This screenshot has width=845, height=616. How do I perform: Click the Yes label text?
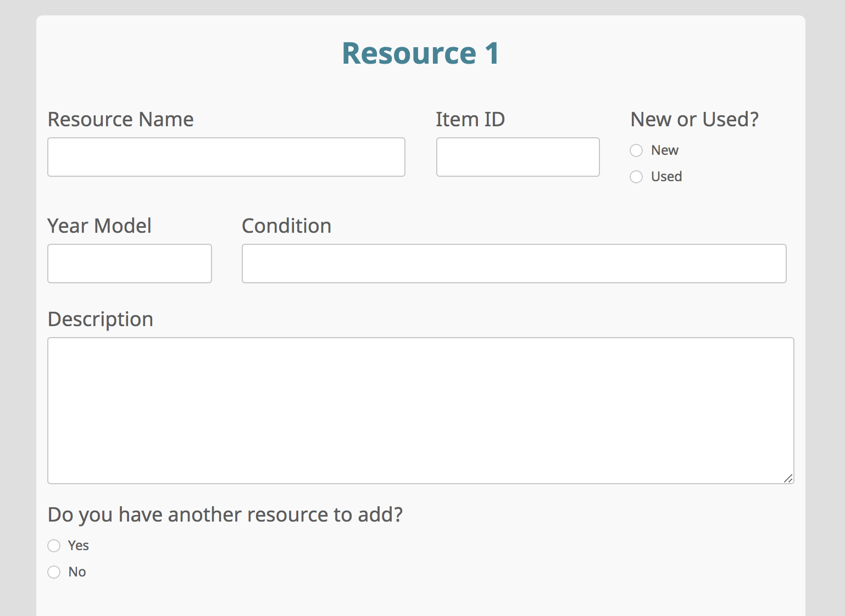(x=77, y=546)
